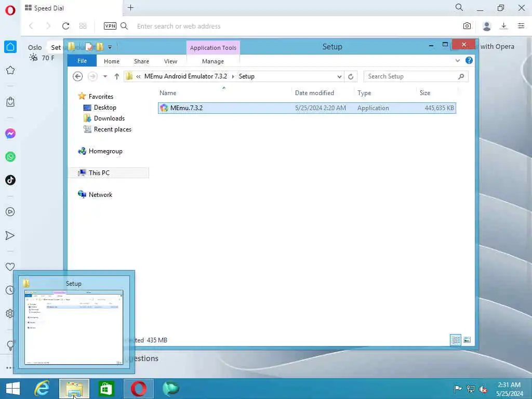Launch Internet Explorer from taskbar
The height and width of the screenshot is (399, 532).
[x=42, y=389]
